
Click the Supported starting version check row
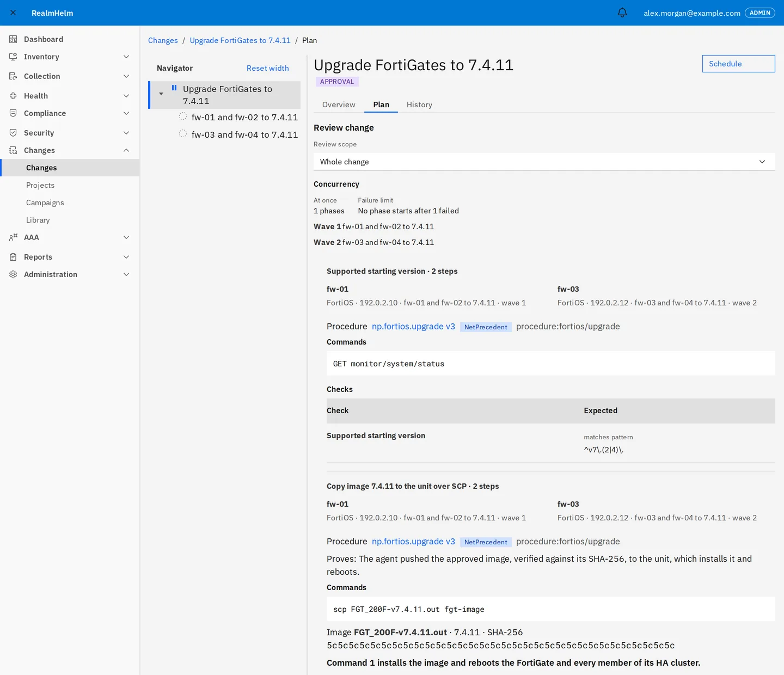click(x=551, y=443)
